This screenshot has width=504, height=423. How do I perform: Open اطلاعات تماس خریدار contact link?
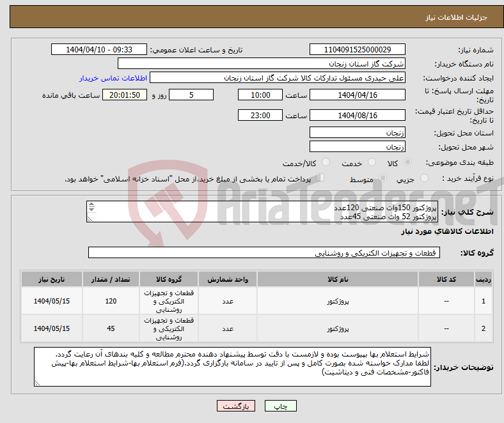click(113, 78)
